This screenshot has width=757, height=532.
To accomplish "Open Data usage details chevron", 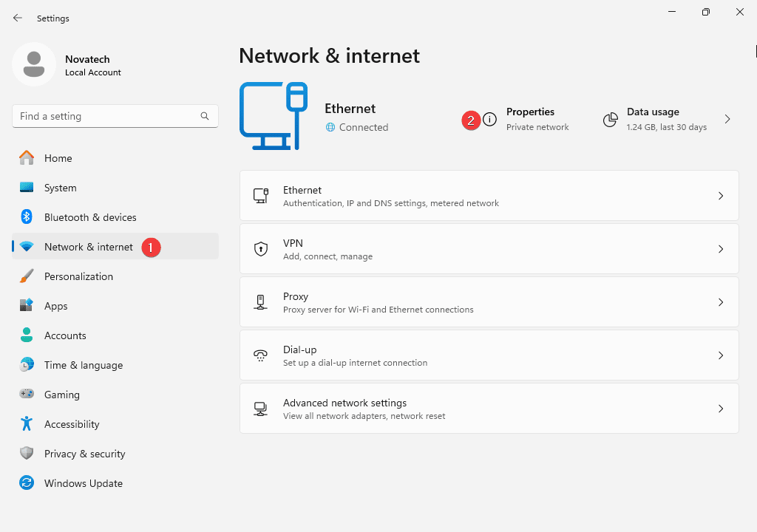I will point(727,119).
